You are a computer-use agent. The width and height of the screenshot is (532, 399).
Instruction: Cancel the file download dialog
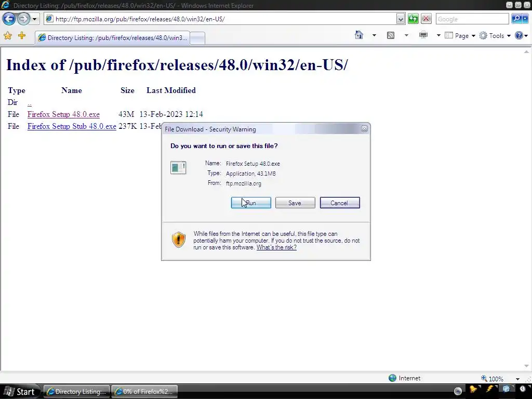tap(340, 203)
